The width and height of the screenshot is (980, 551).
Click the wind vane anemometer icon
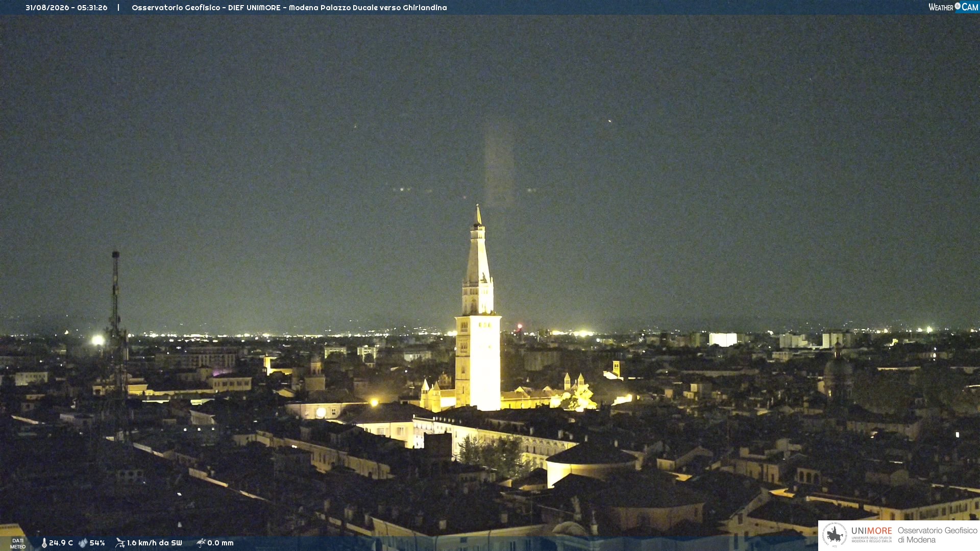pyautogui.click(x=120, y=543)
